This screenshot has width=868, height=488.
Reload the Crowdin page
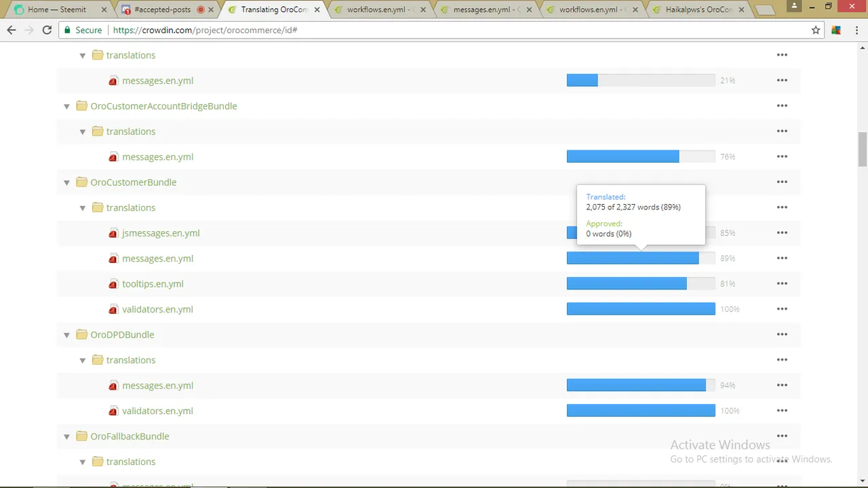tap(47, 30)
